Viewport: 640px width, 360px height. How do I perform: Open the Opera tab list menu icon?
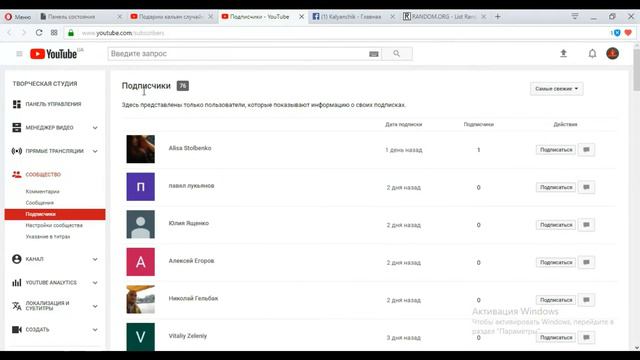(575, 16)
